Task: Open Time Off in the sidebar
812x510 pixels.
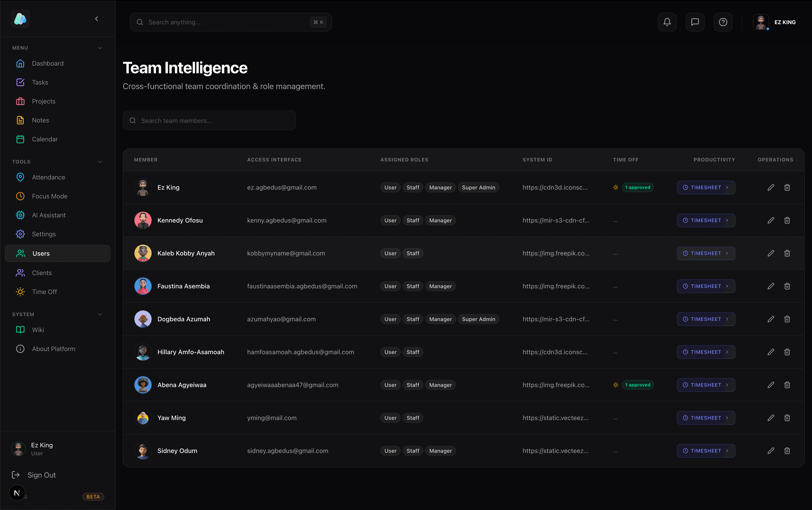Action: [58, 292]
